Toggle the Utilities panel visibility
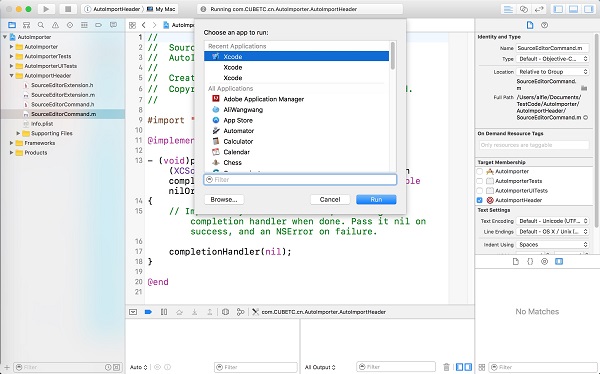Image resolution: width=600 pixels, height=374 pixels. [589, 9]
